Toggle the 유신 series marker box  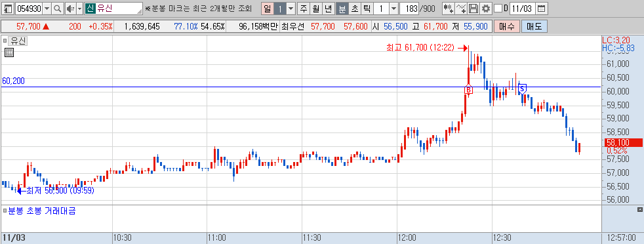coord(6,41)
